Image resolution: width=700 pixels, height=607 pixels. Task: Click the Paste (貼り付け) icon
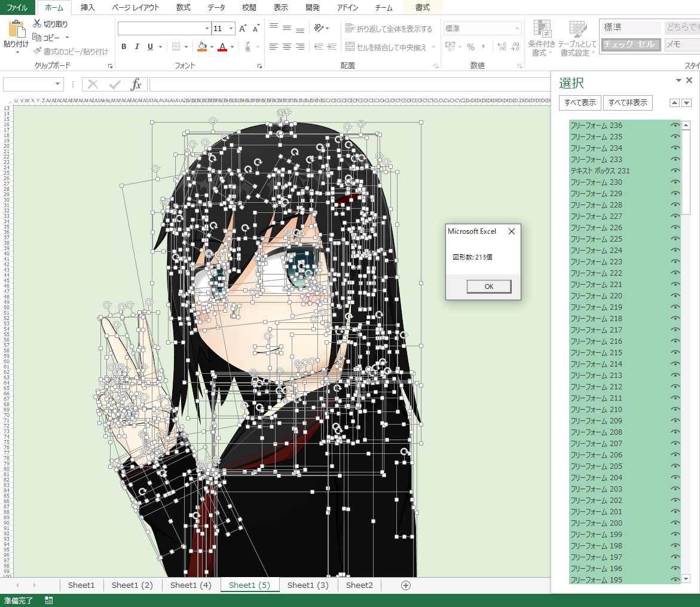coord(17,30)
